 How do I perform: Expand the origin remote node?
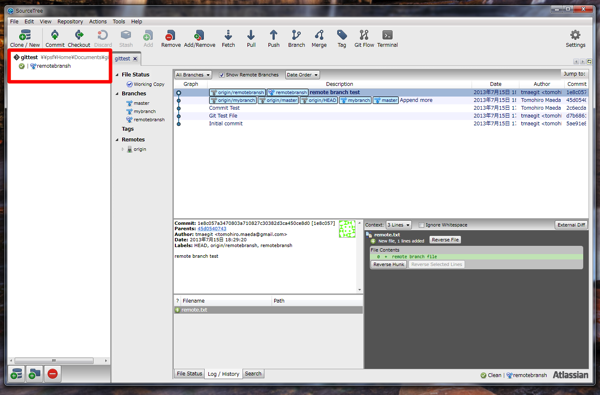click(x=122, y=149)
